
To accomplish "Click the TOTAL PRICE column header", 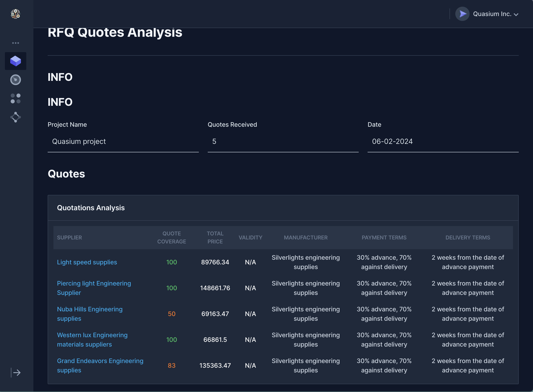I will pos(215,237).
